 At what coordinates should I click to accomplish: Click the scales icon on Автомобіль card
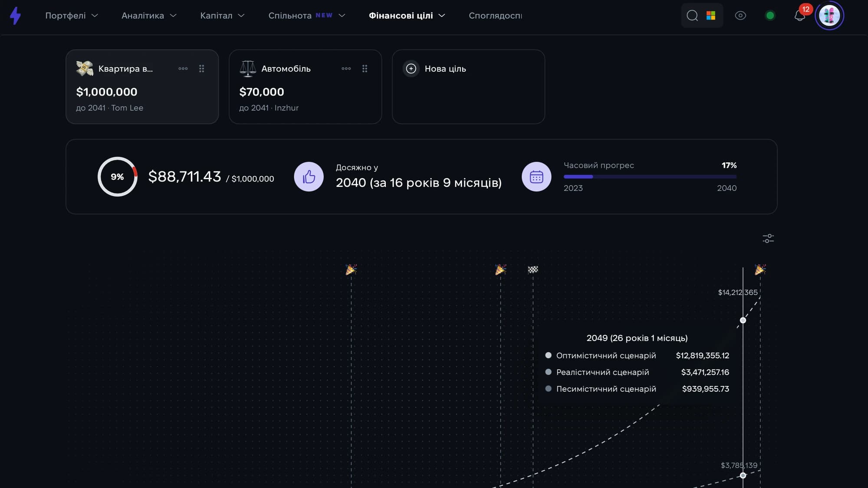point(248,69)
